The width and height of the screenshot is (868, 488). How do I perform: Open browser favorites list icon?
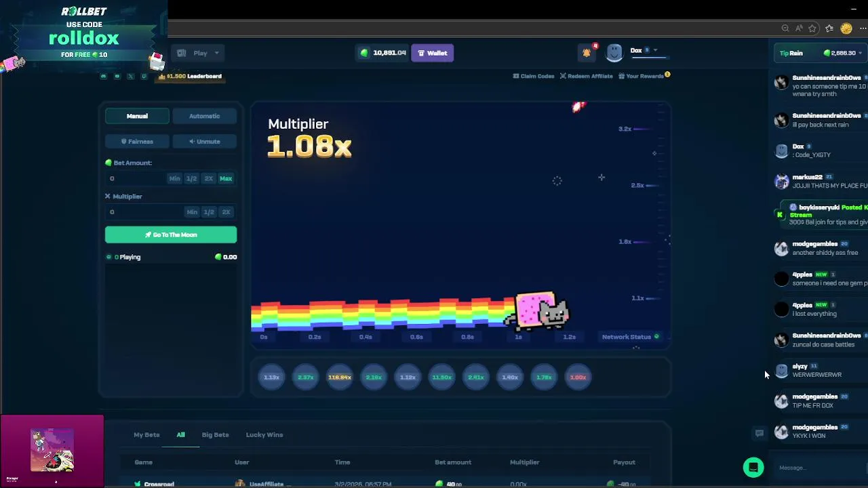pos(829,28)
